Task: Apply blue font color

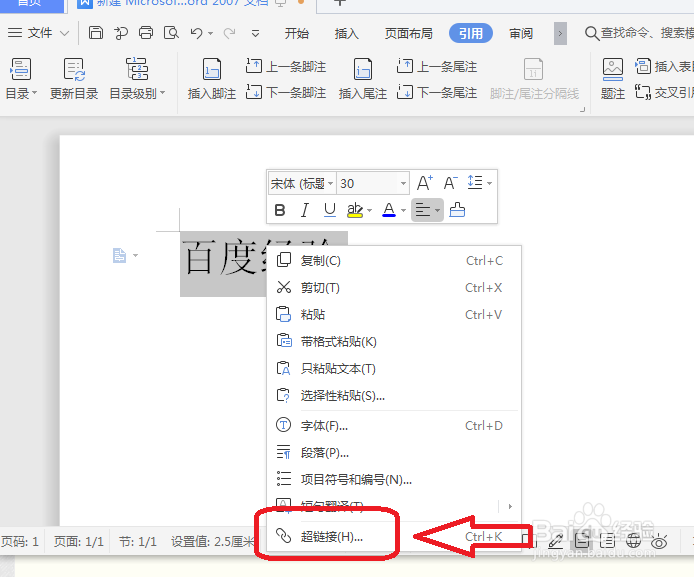Action: pos(389,210)
